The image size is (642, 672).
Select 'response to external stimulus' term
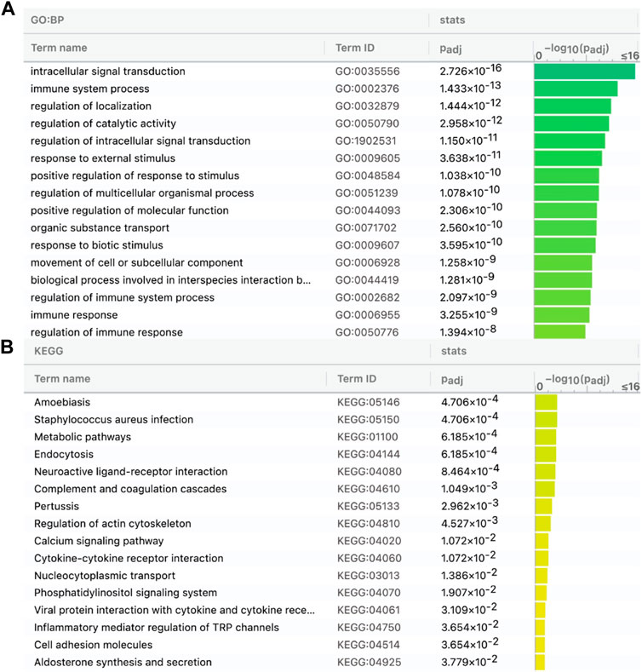(x=103, y=158)
